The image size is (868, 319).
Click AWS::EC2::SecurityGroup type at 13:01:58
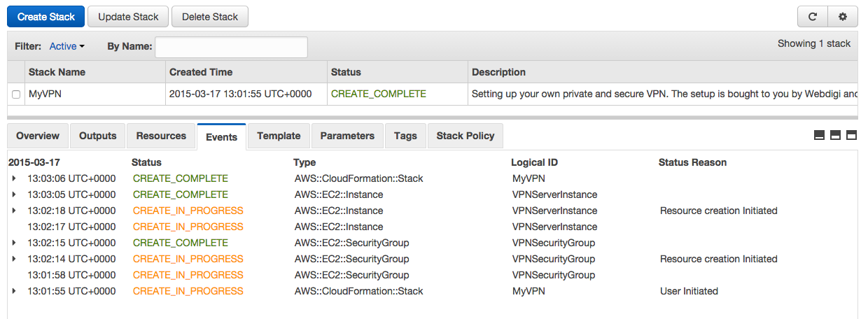[x=352, y=275]
